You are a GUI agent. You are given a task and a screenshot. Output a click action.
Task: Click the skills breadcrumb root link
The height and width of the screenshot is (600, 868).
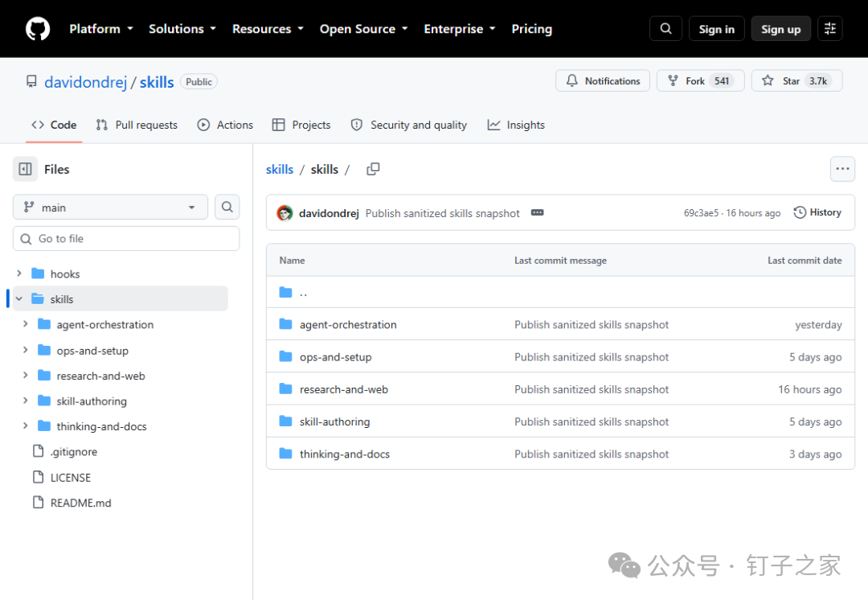pos(280,169)
